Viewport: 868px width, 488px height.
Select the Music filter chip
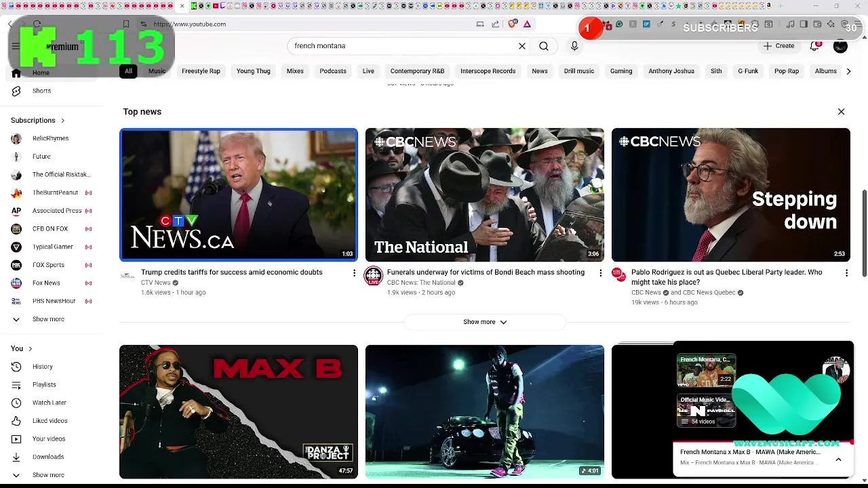[x=157, y=71]
